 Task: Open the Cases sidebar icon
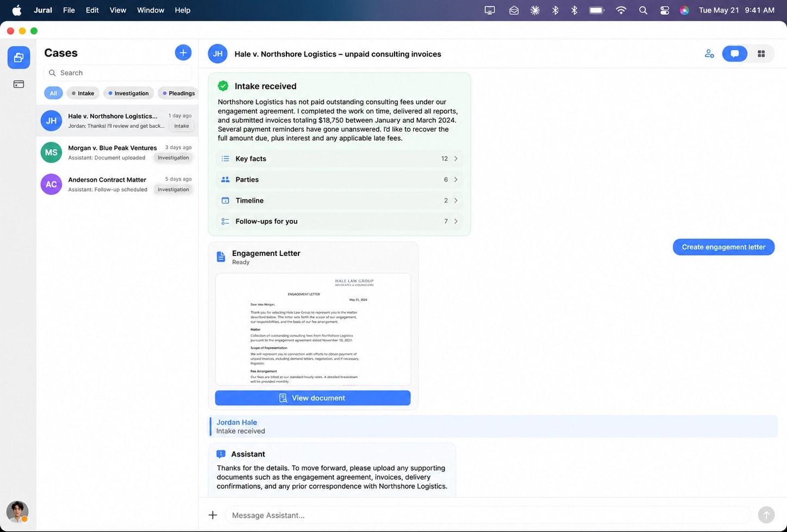coord(18,58)
